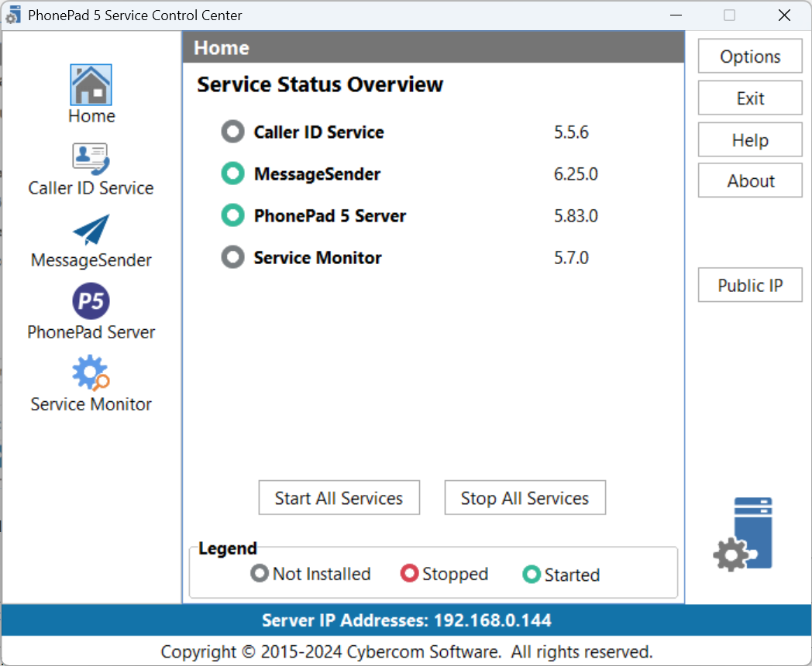Viewport: 812px width, 666px height.
Task: Click the Stopped red legend circle
Action: coord(409,573)
